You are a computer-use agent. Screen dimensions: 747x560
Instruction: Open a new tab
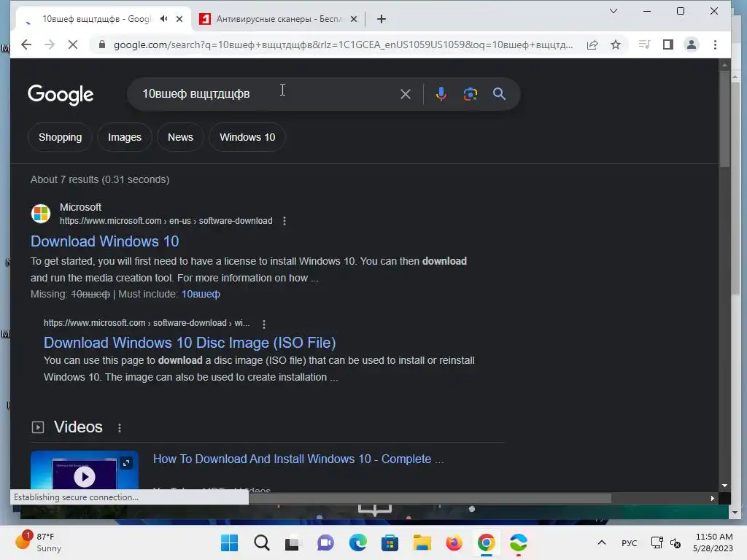pos(381,19)
